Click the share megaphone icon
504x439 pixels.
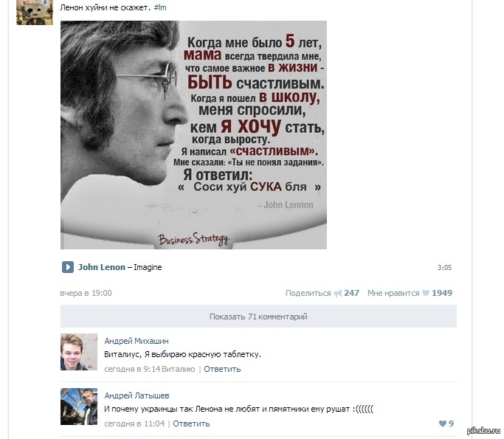337,293
